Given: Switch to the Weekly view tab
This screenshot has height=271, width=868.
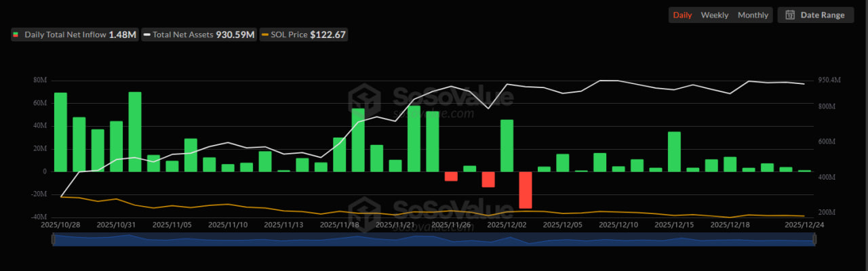Looking at the screenshot, I should tap(715, 15).
